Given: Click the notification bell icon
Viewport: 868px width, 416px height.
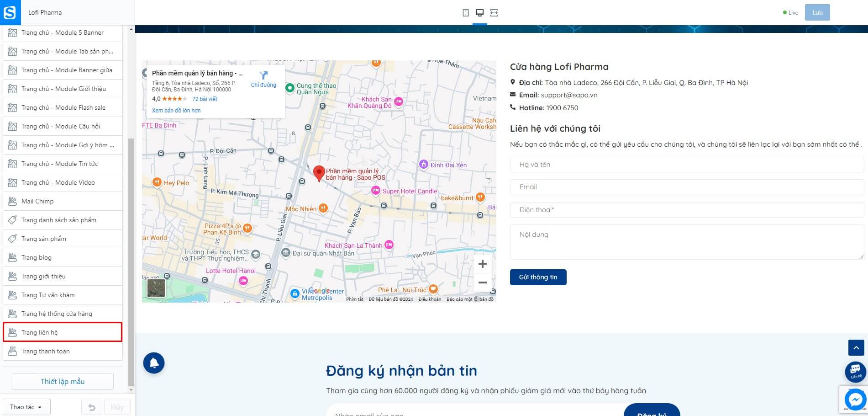Looking at the screenshot, I should coord(154,363).
